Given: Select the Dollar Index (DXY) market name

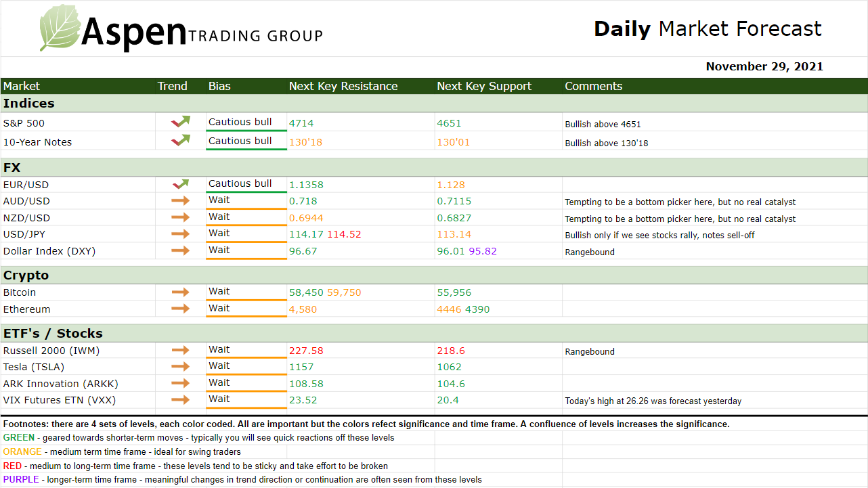Looking at the screenshot, I should 49,251.
